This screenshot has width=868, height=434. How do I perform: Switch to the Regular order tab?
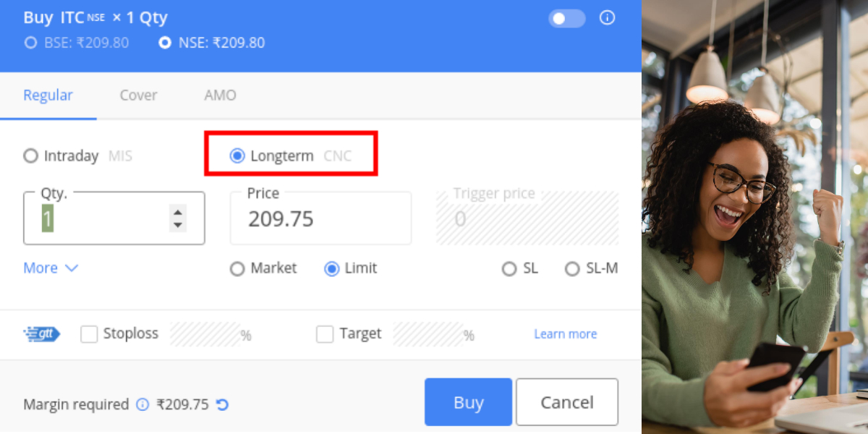click(x=48, y=95)
